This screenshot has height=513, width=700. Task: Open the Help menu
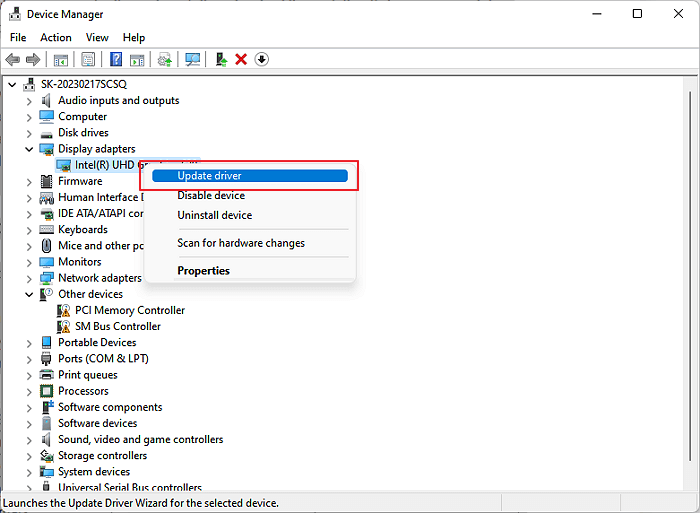point(134,38)
